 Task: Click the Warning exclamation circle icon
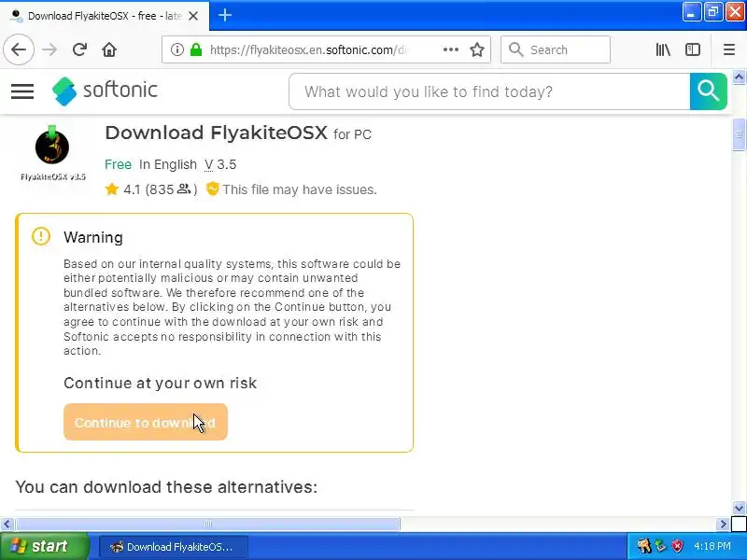coord(41,236)
